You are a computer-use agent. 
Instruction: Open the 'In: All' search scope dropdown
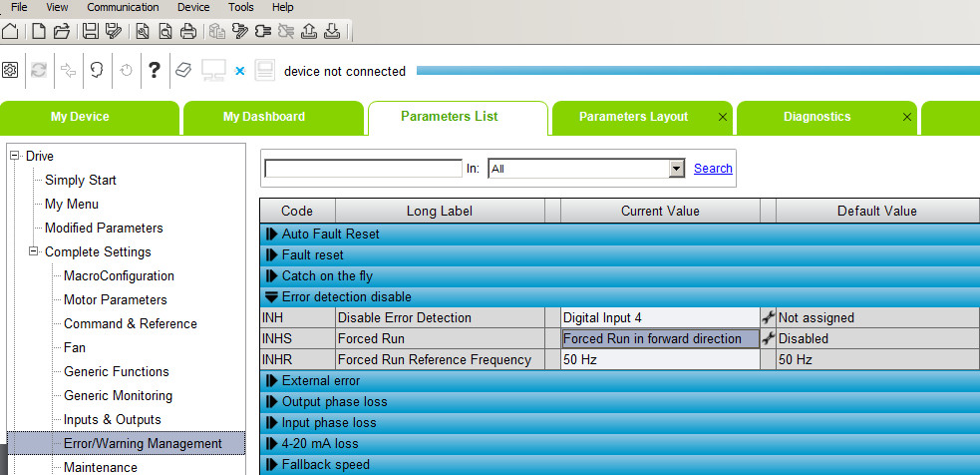676,169
